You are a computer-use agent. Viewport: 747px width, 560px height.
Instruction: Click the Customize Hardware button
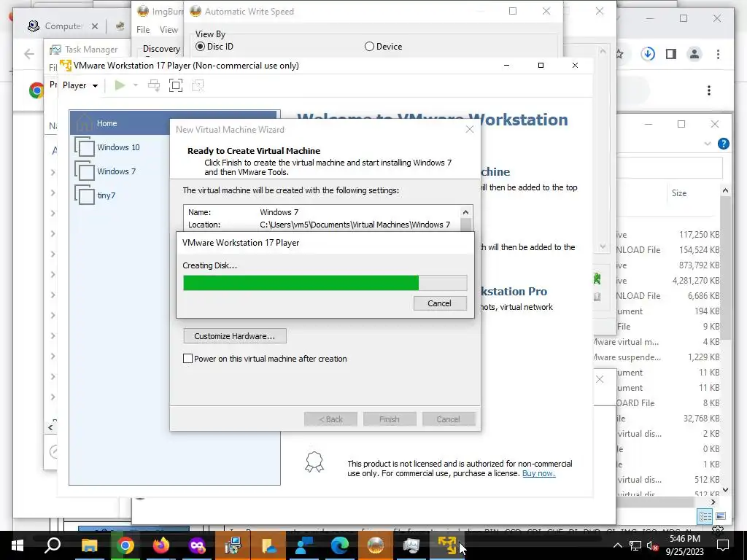click(235, 336)
